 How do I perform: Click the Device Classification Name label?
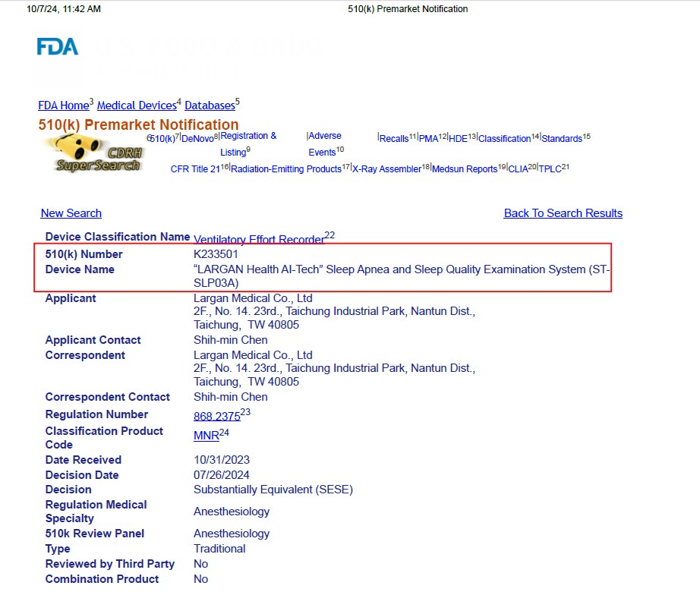click(x=118, y=237)
